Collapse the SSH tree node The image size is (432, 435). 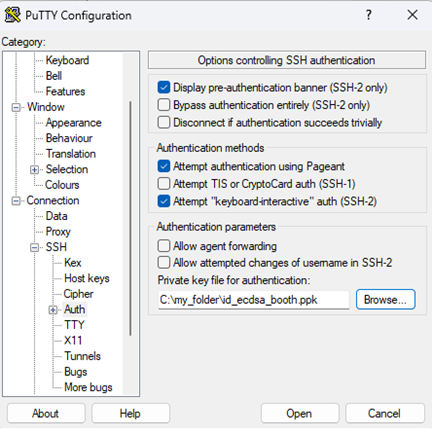click(x=34, y=248)
